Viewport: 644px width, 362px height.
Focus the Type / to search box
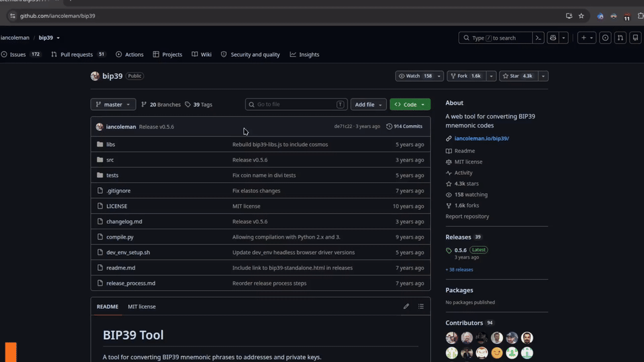pyautogui.click(x=495, y=38)
